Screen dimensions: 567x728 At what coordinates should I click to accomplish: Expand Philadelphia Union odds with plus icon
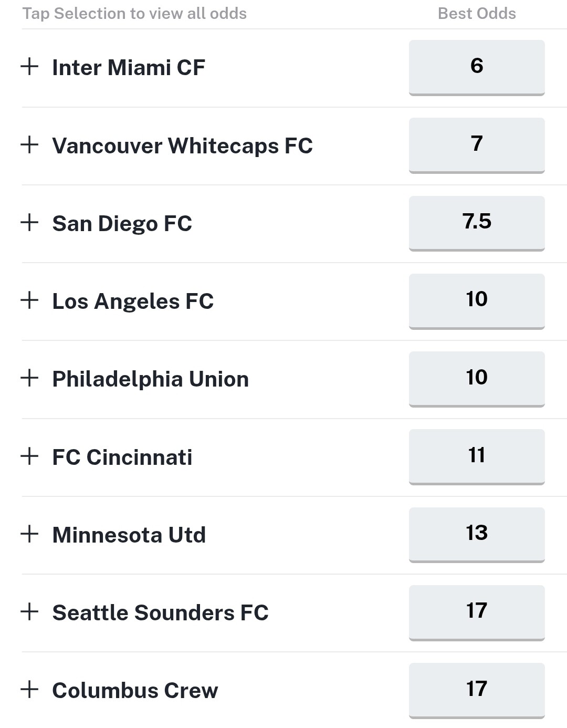(x=29, y=378)
